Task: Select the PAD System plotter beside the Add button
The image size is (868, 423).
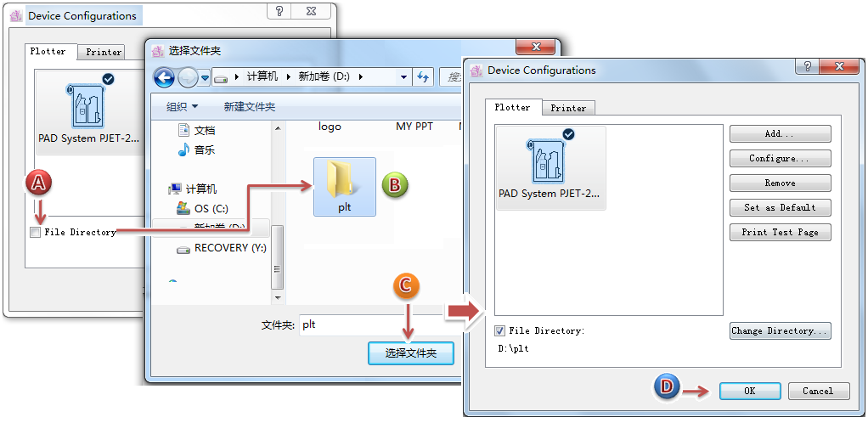Action: click(x=550, y=168)
